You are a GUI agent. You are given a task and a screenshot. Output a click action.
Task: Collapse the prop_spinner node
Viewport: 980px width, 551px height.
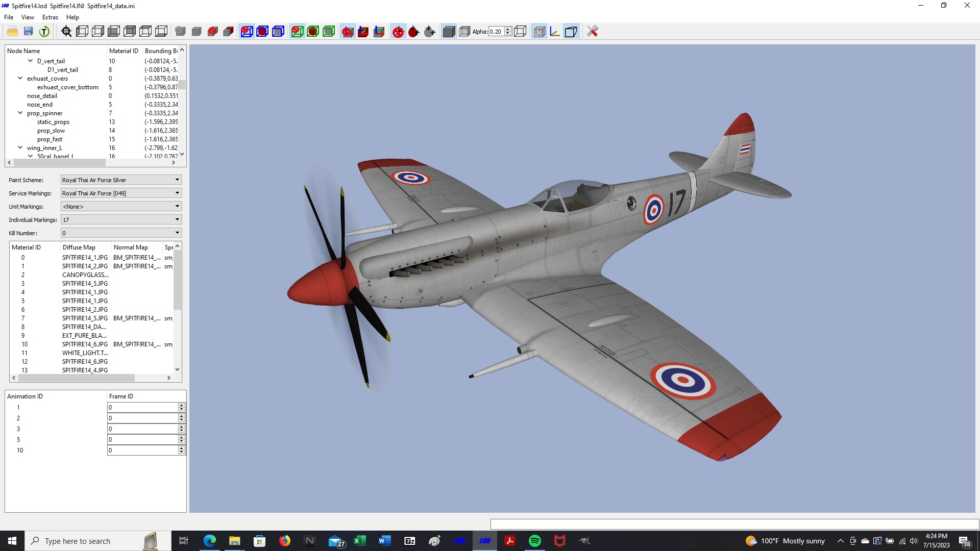[20, 113]
